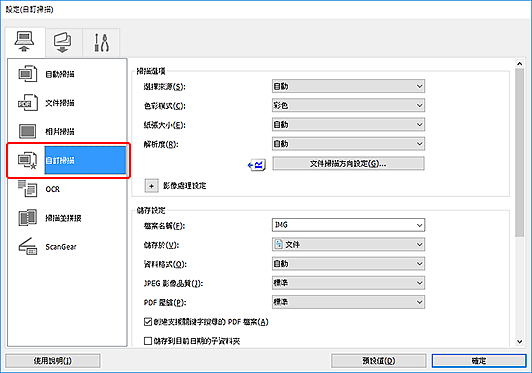Screen dimensions: 532x373
Task: Click the 確定 button
Action: click(x=479, y=361)
